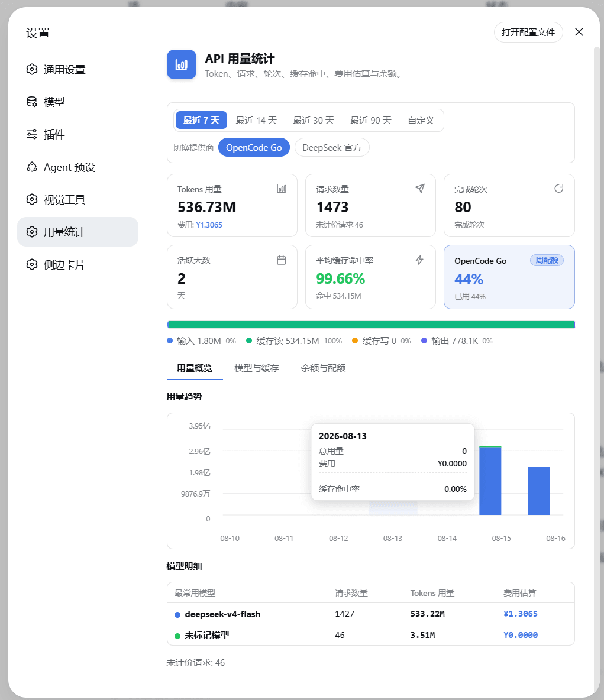Click 2026-08-13 tooltip date heading
The image size is (604, 700).
click(343, 436)
